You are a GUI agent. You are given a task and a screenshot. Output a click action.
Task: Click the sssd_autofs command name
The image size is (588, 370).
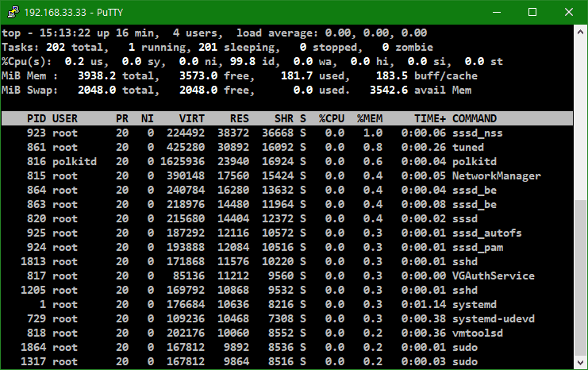point(487,233)
